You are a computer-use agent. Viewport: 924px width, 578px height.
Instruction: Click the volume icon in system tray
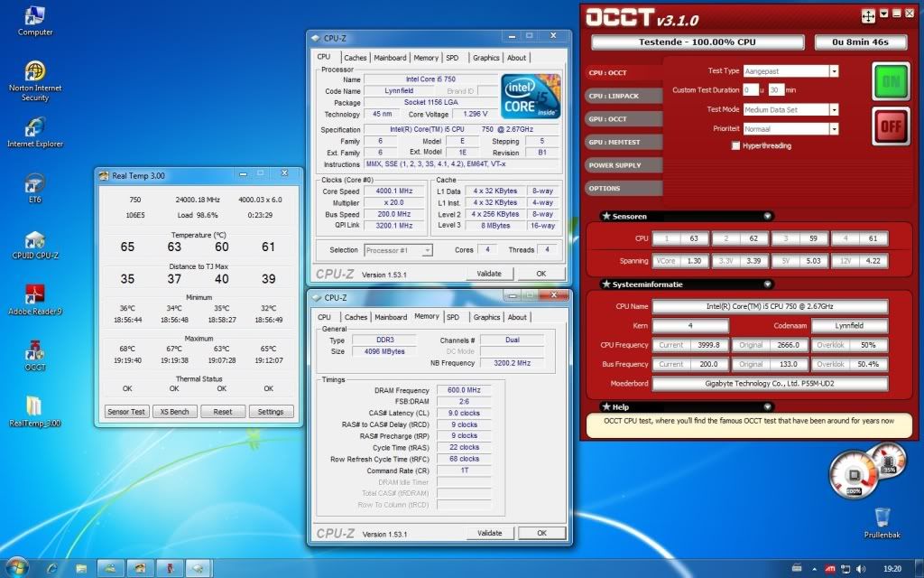click(861, 569)
